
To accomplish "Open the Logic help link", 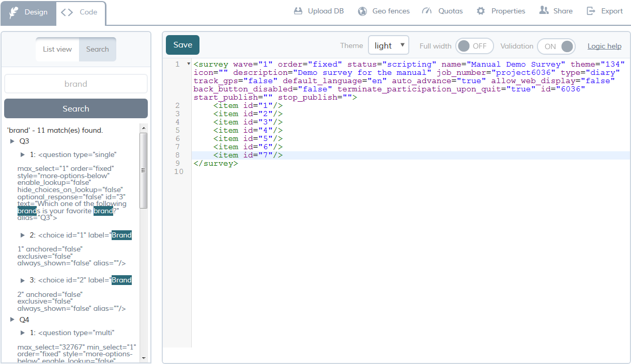I will tap(604, 46).
